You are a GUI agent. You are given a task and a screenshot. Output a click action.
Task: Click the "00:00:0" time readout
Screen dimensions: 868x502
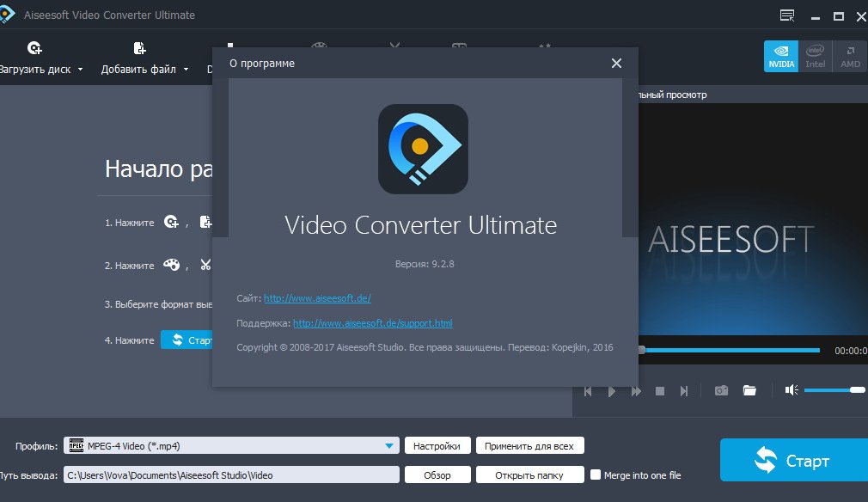tap(851, 351)
